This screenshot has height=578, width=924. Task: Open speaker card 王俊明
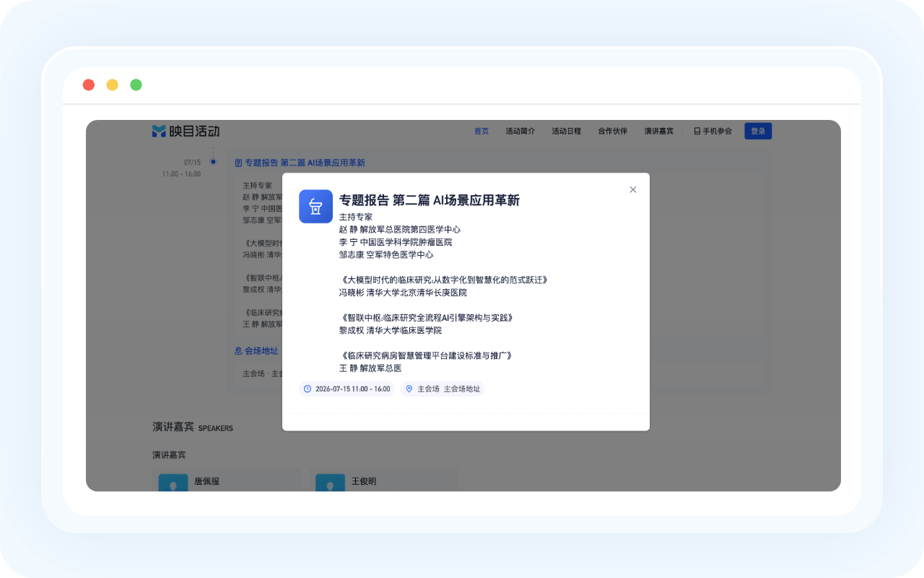tap(384, 480)
